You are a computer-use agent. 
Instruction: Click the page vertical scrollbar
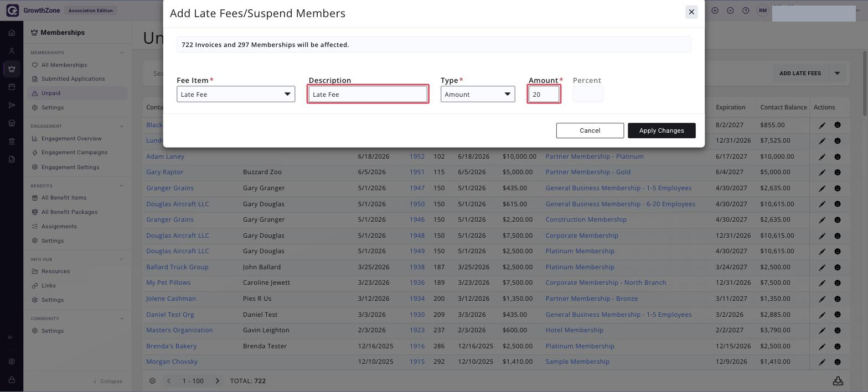click(x=864, y=83)
